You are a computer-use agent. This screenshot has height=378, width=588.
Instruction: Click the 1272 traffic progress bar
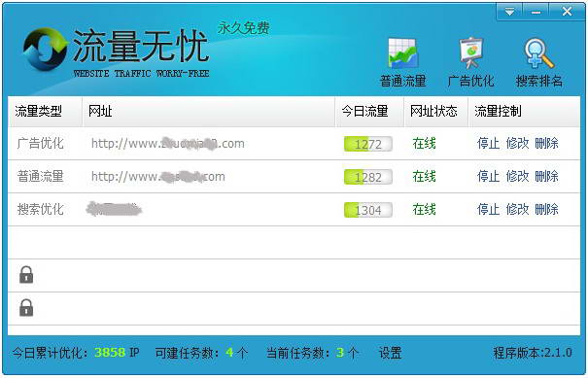[x=368, y=144]
